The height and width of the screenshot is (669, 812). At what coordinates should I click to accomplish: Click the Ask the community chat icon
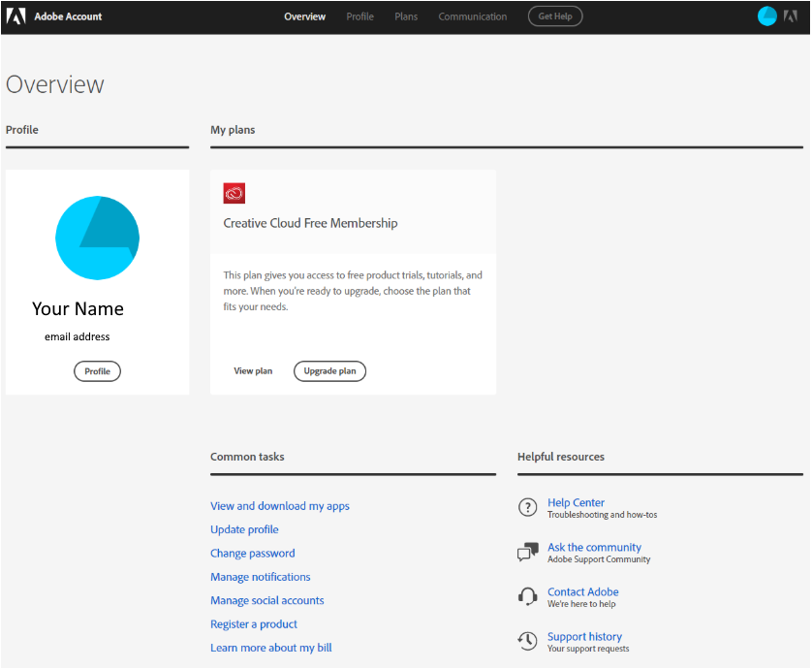tap(528, 552)
